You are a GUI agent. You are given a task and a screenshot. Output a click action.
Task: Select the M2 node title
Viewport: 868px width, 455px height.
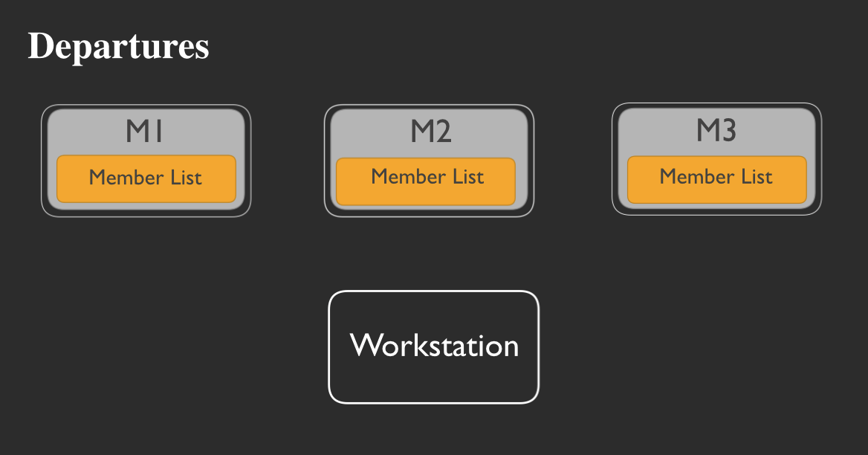coord(431,132)
